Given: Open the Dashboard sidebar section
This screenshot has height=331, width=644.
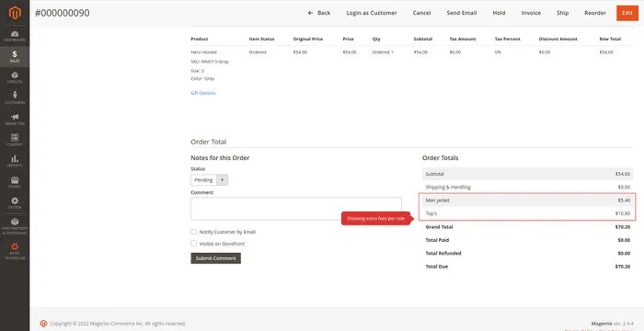Looking at the screenshot, I should [x=15, y=36].
